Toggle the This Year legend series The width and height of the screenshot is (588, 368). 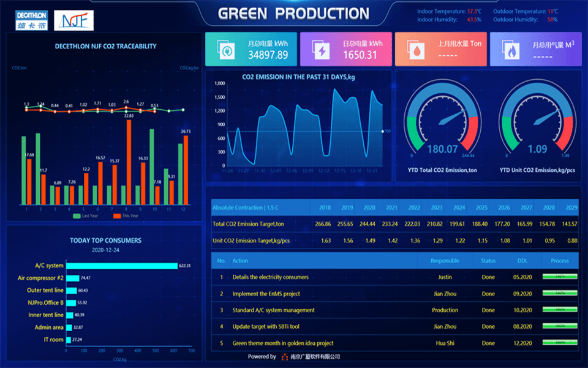126,216
